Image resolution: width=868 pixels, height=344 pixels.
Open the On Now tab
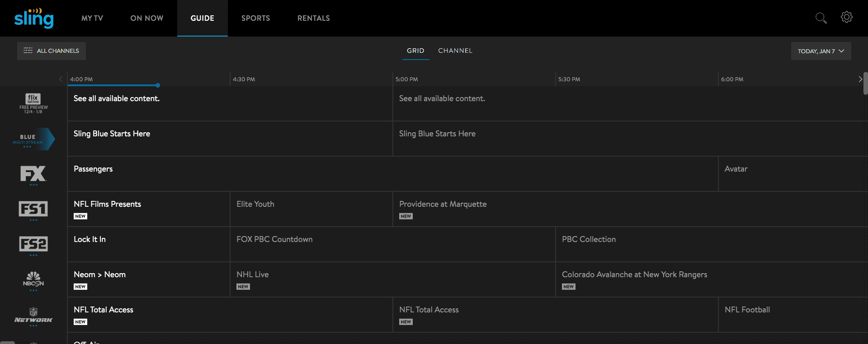(x=147, y=18)
